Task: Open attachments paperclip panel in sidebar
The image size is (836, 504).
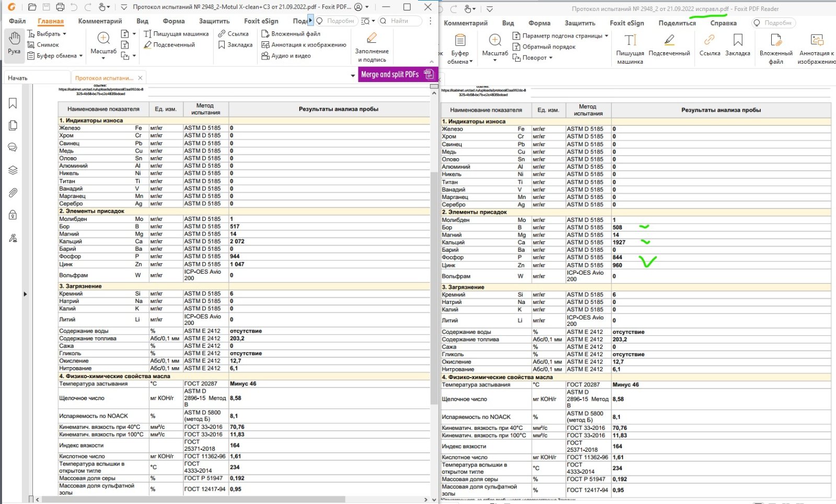Action: (13, 193)
